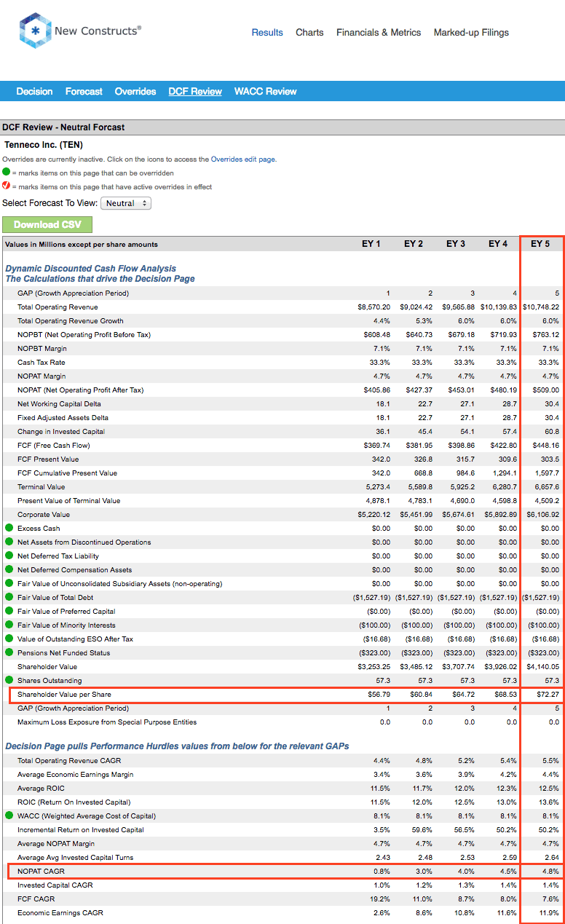Click green dot for Fair Value of Total Debt
The height and width of the screenshot is (924, 565).
point(9,597)
